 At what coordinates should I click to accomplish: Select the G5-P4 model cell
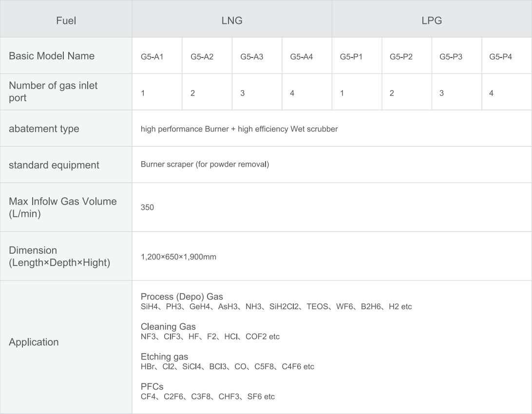pyautogui.click(x=507, y=56)
